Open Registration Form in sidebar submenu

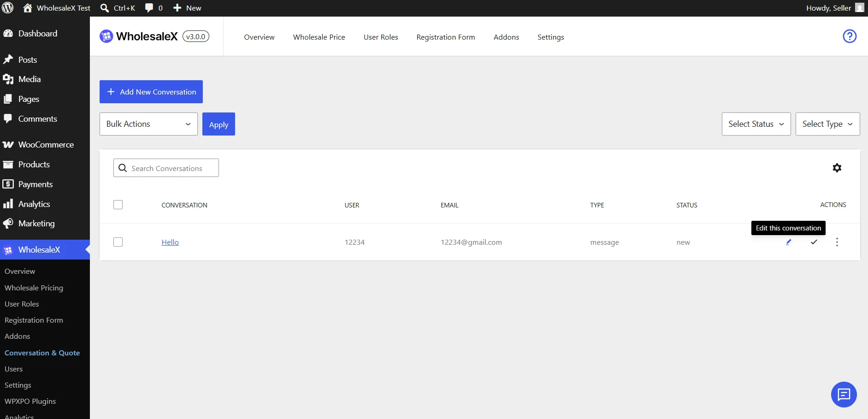[x=34, y=320]
